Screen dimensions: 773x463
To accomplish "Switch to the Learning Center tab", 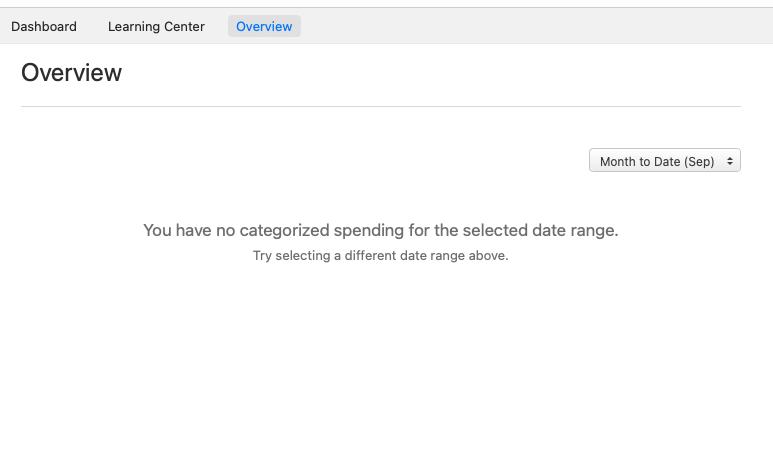I will [x=156, y=27].
